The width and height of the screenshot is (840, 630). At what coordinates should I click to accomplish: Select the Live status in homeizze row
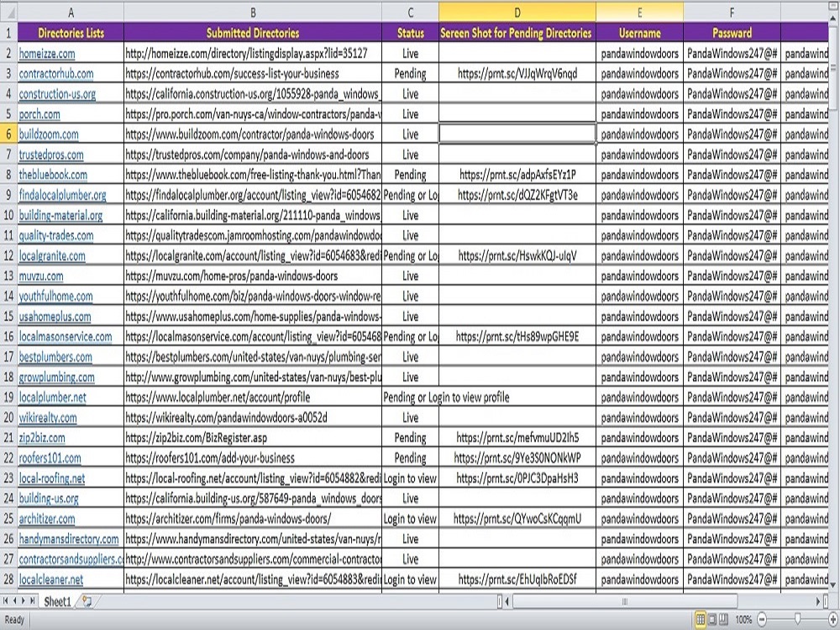pyautogui.click(x=411, y=54)
